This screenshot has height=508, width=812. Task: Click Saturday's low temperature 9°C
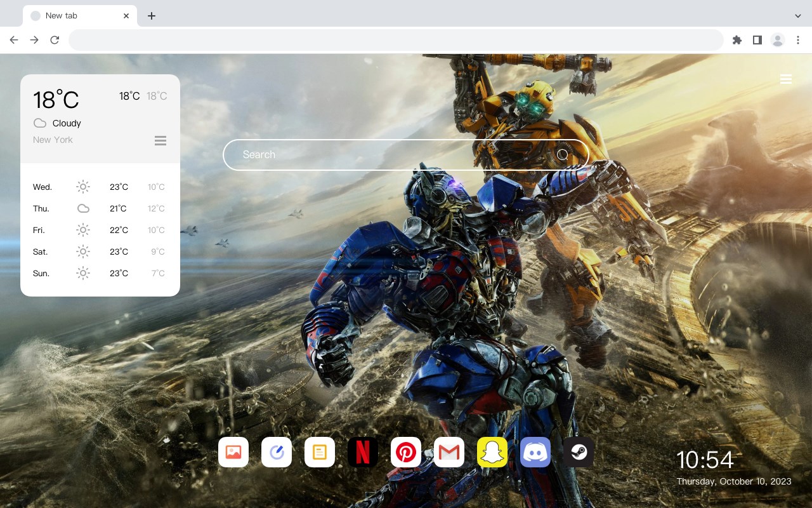coord(158,251)
